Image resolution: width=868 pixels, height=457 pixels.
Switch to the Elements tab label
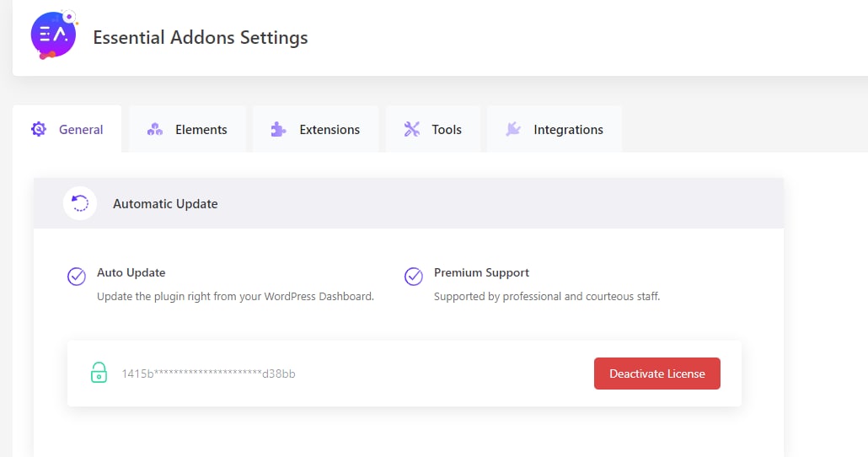point(201,130)
